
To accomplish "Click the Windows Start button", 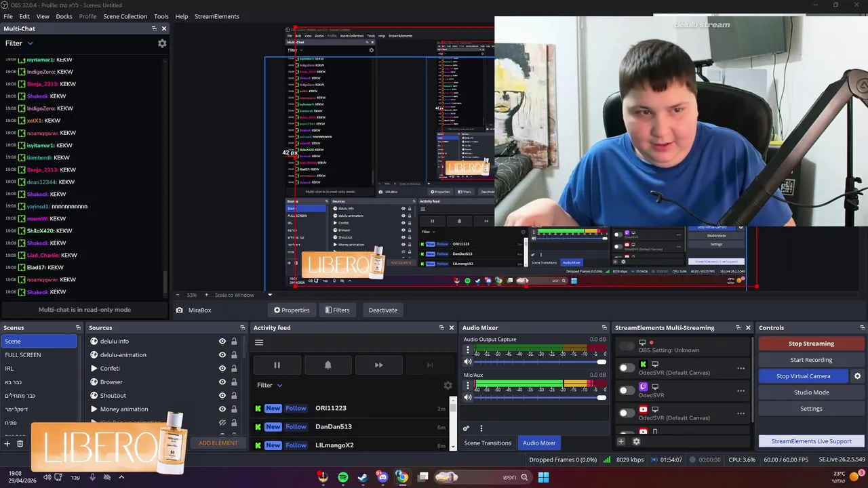I will click(543, 477).
